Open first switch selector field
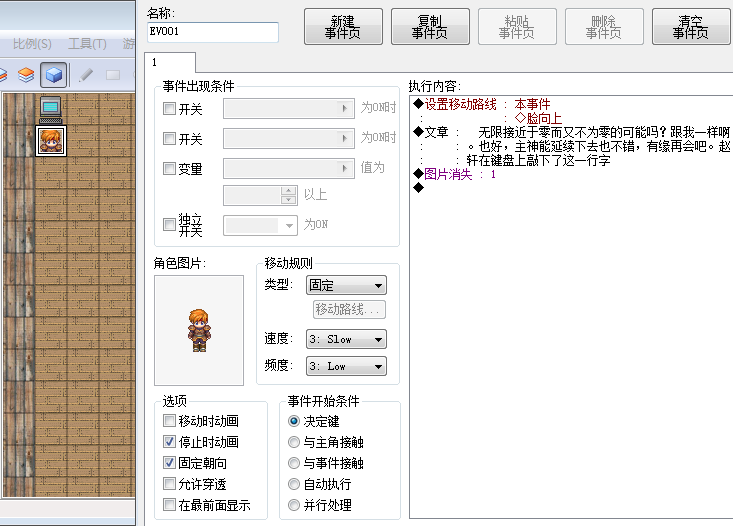Image resolution: width=733 pixels, height=526 pixels. pyautogui.click(x=289, y=108)
